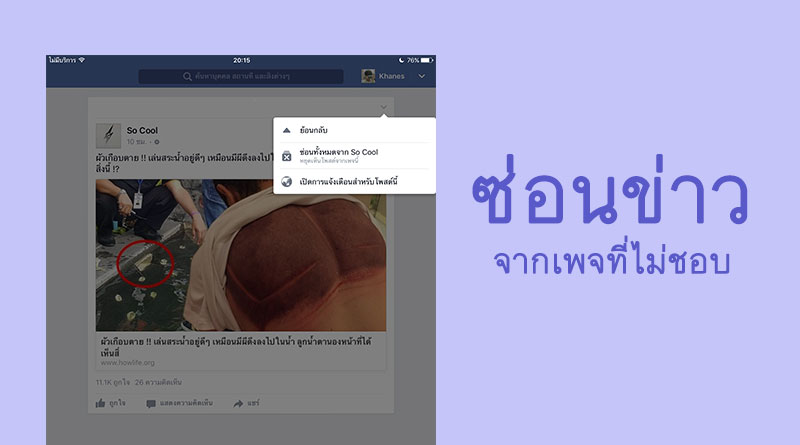Screen dimensions: 800x445
Task: Tap the comment speech bubble icon
Action: pyautogui.click(x=151, y=404)
